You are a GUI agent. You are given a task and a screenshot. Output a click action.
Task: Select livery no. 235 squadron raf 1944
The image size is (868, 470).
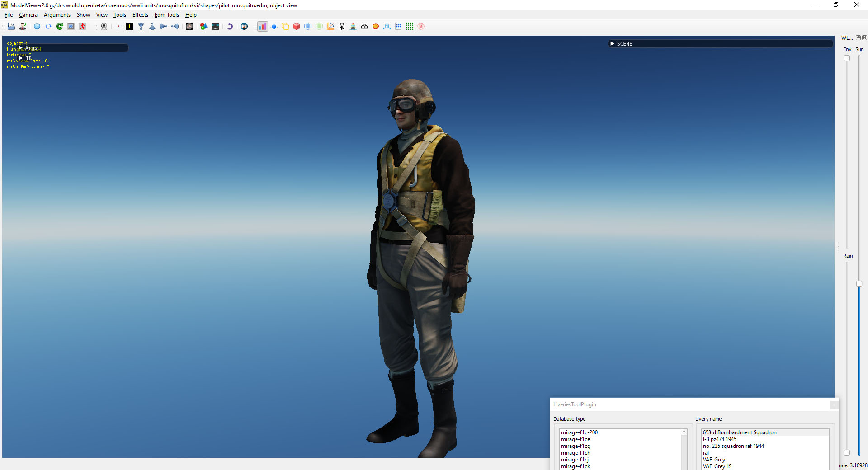(x=733, y=446)
